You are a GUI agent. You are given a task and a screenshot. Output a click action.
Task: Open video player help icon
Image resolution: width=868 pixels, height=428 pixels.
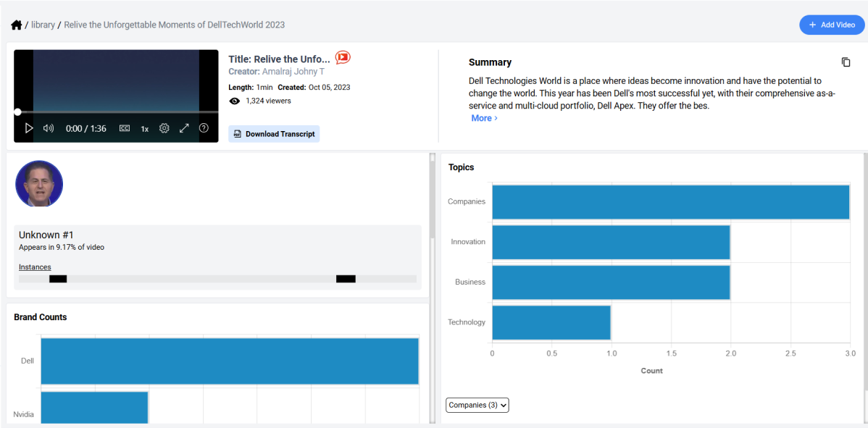(x=204, y=128)
